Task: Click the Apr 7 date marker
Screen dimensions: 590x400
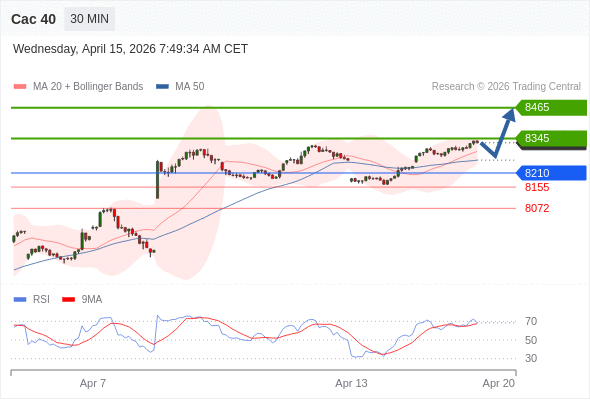Action: tap(93, 383)
